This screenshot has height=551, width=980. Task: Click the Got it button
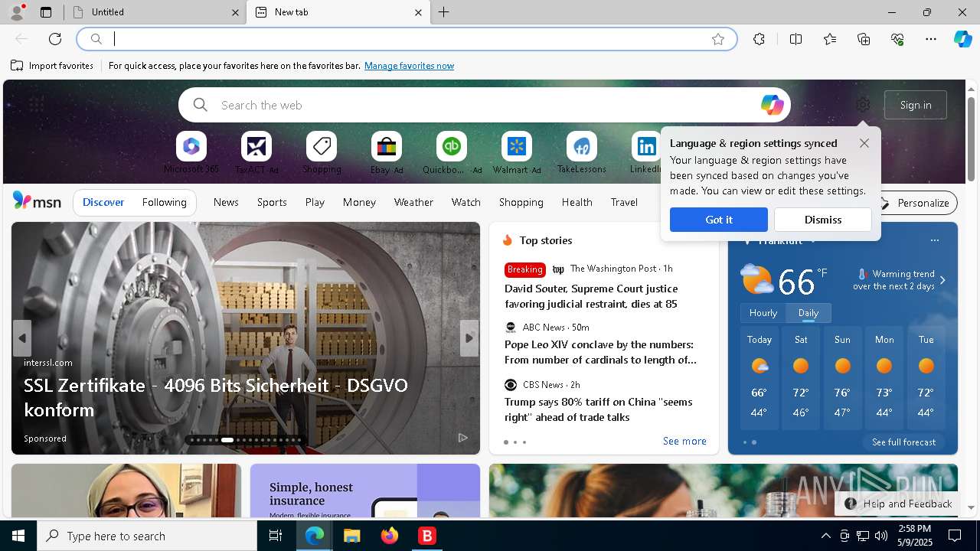719,220
